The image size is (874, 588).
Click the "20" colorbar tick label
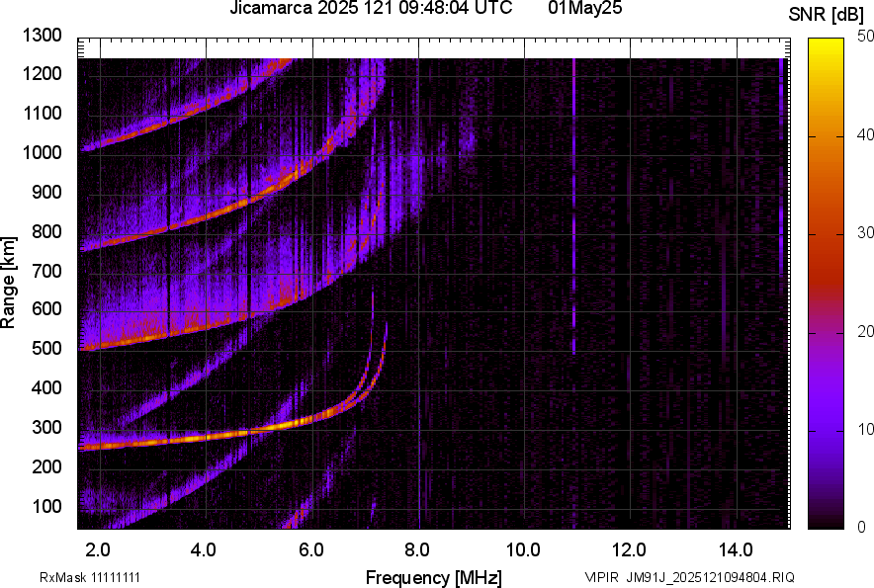click(x=866, y=331)
